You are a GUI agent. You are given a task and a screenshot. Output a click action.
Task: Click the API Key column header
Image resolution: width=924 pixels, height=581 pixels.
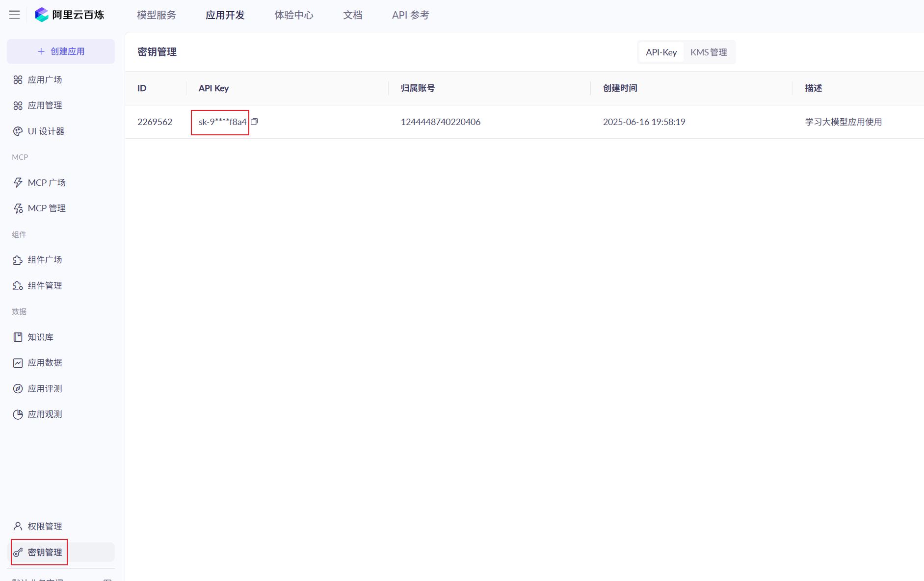coord(213,88)
